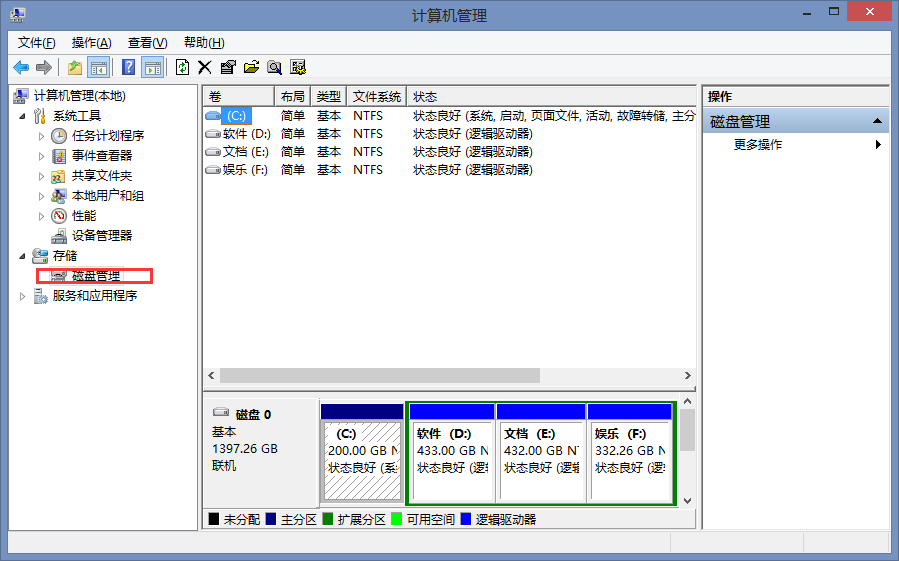Click the Refresh toolbar icon

[182, 67]
